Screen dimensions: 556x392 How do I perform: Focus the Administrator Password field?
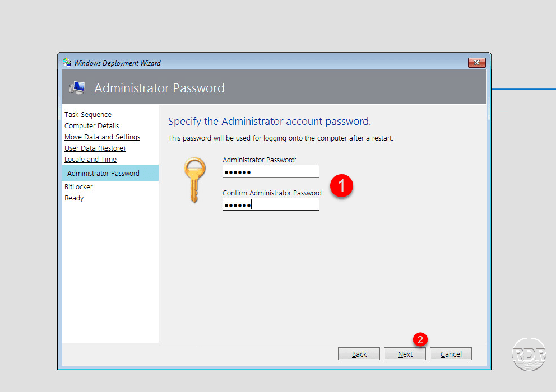(x=271, y=171)
